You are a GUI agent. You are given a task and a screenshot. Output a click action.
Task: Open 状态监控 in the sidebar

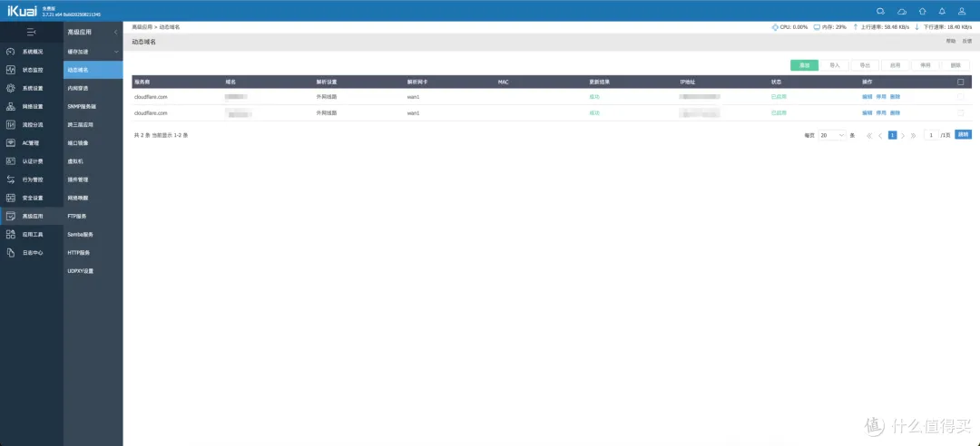pyautogui.click(x=11, y=70)
